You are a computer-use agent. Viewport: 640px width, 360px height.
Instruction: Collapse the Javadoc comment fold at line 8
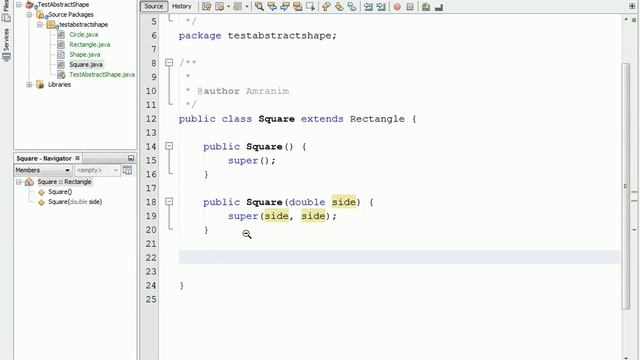[x=169, y=62]
